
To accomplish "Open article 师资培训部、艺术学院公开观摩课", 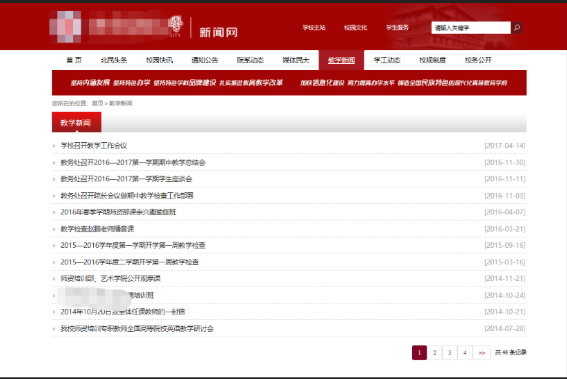I will [110, 278].
